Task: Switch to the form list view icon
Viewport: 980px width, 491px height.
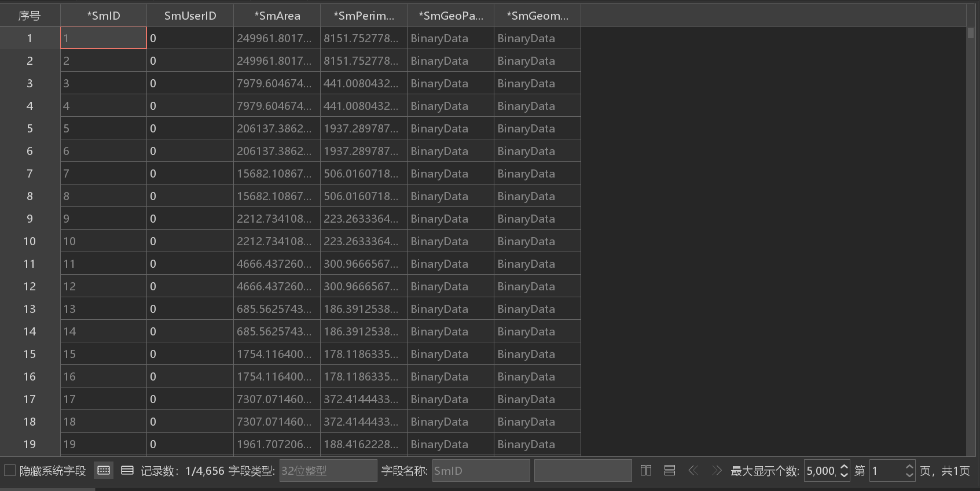Action: [127, 470]
